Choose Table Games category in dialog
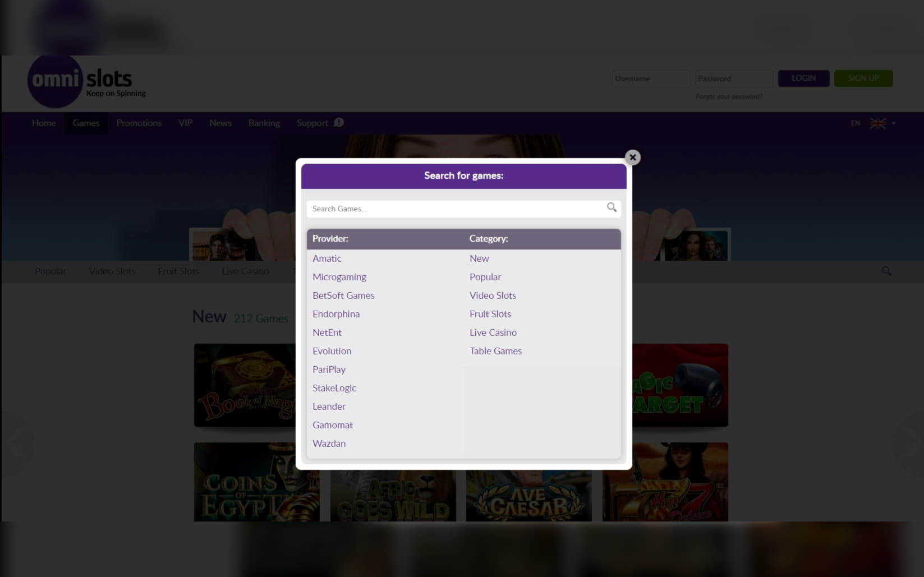The height and width of the screenshot is (577, 924). coord(495,351)
